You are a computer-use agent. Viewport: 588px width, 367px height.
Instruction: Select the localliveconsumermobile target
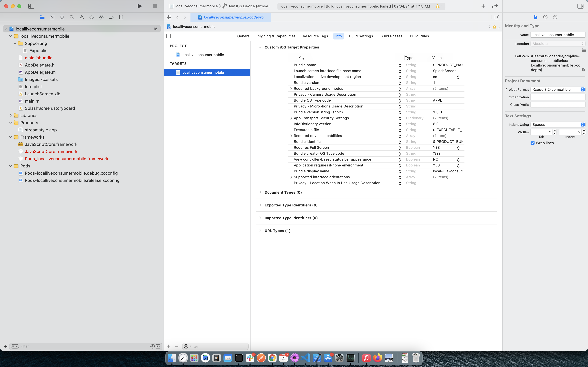pyautogui.click(x=203, y=72)
